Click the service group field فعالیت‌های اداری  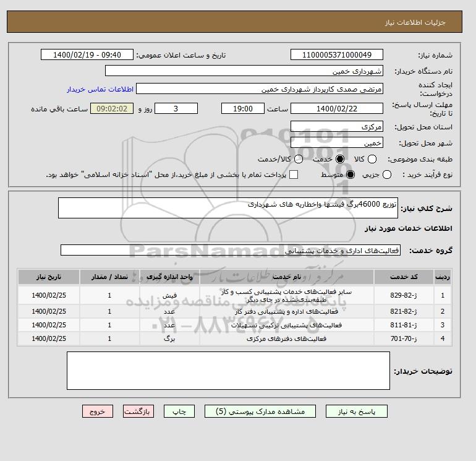click(x=231, y=250)
